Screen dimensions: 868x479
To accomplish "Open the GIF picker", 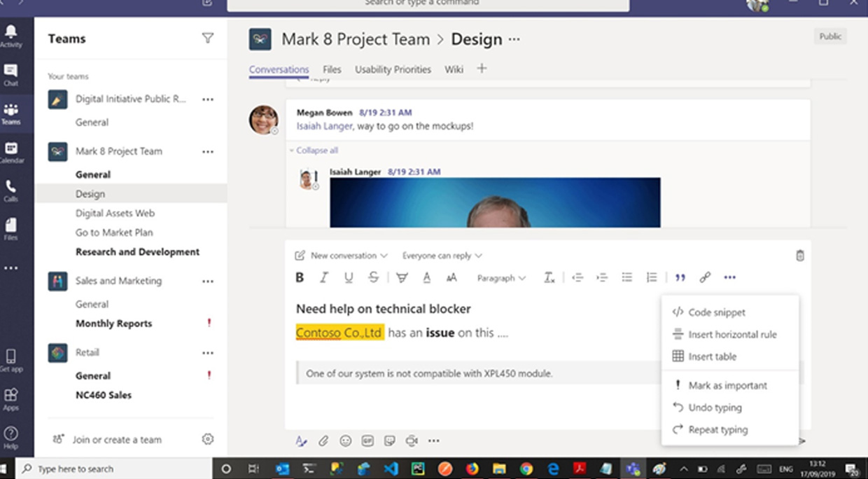I will click(367, 440).
